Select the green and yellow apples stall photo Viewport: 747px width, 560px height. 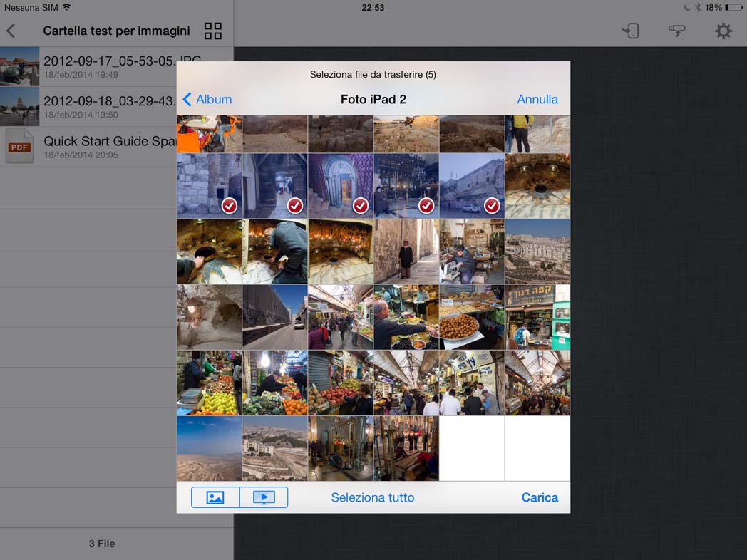click(209, 383)
